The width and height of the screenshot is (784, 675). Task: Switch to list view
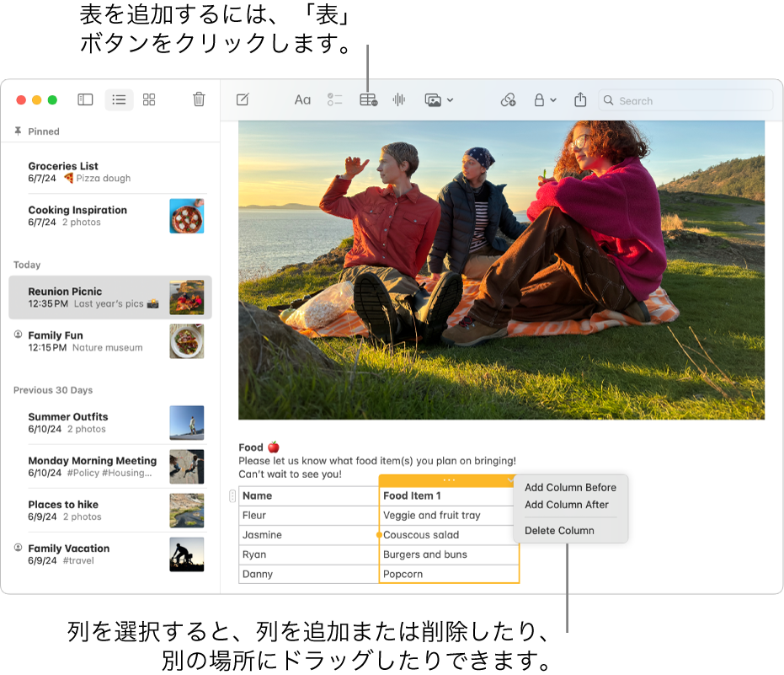click(119, 99)
